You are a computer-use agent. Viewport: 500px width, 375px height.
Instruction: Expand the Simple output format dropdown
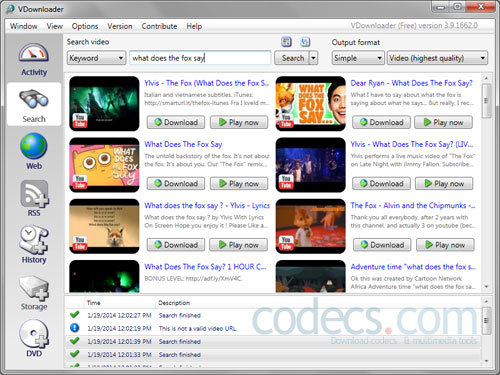(x=358, y=58)
